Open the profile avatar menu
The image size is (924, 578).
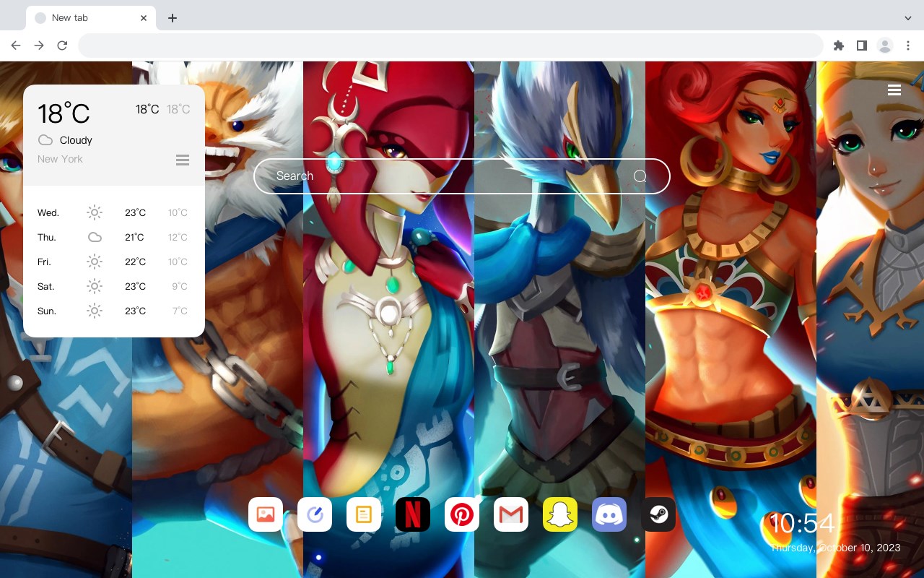(x=885, y=46)
